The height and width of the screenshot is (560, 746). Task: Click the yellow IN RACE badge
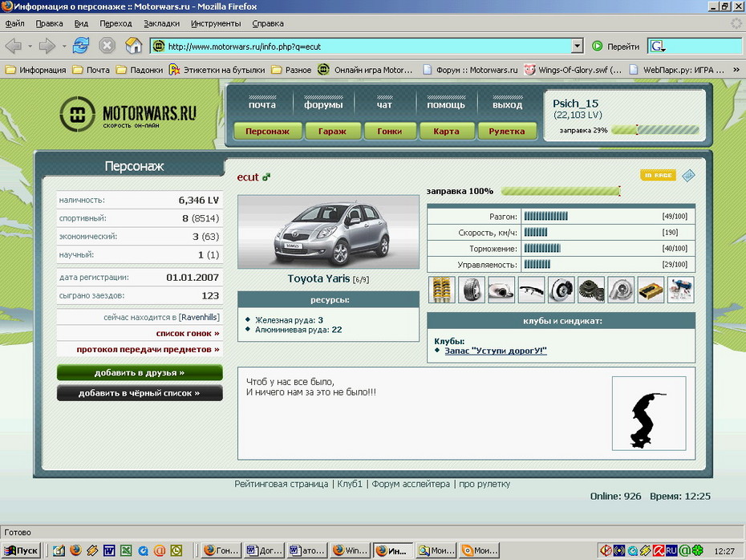658,175
